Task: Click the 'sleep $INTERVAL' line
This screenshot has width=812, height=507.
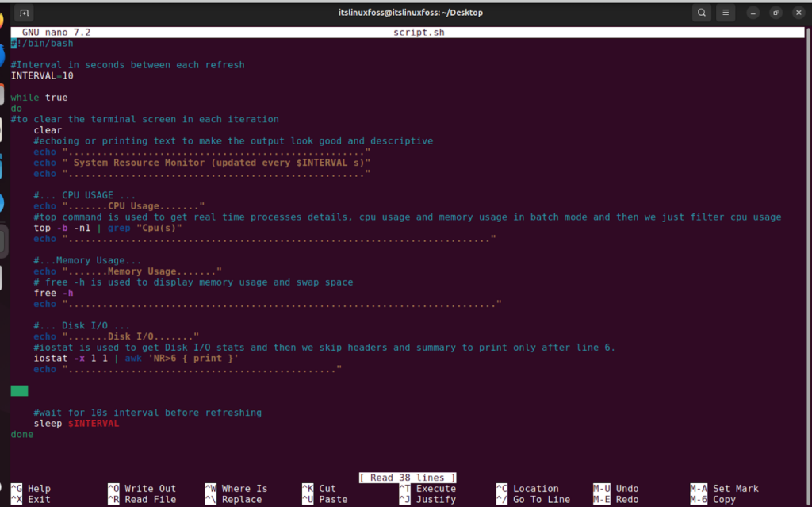Action: coord(76,424)
